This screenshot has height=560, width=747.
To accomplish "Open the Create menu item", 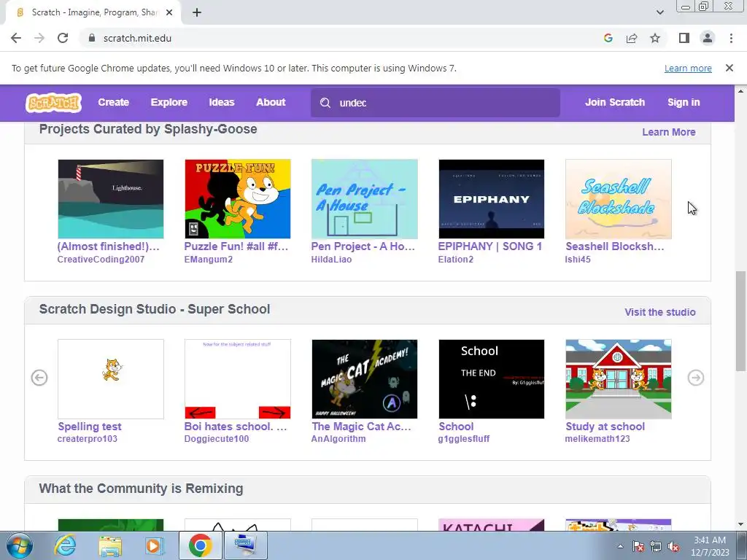I will click(113, 102).
